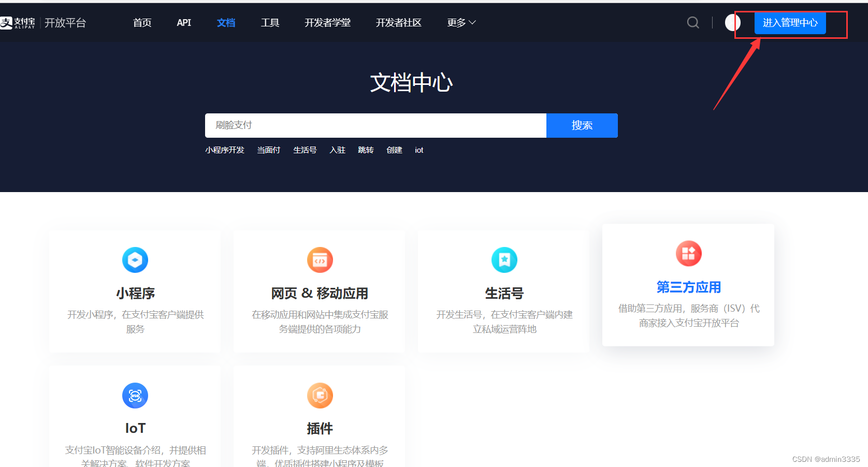The height and width of the screenshot is (467, 868).
Task: Open 开发者学堂 in the navigation
Action: (327, 22)
